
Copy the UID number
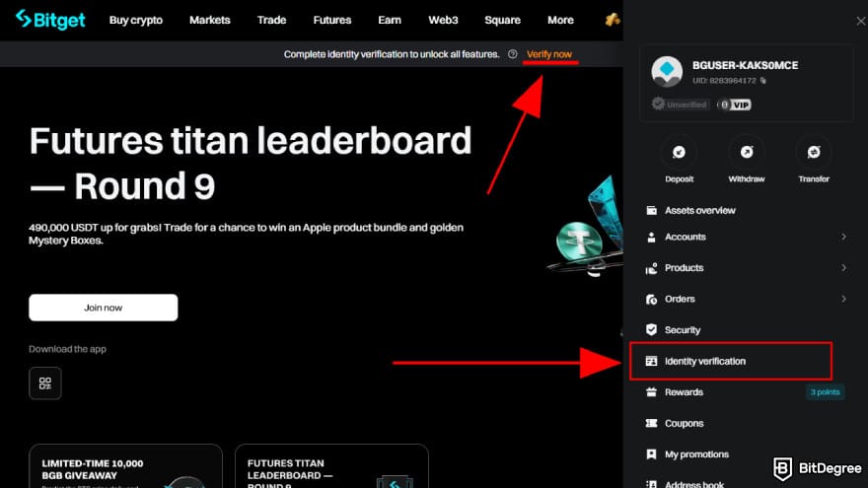click(763, 81)
